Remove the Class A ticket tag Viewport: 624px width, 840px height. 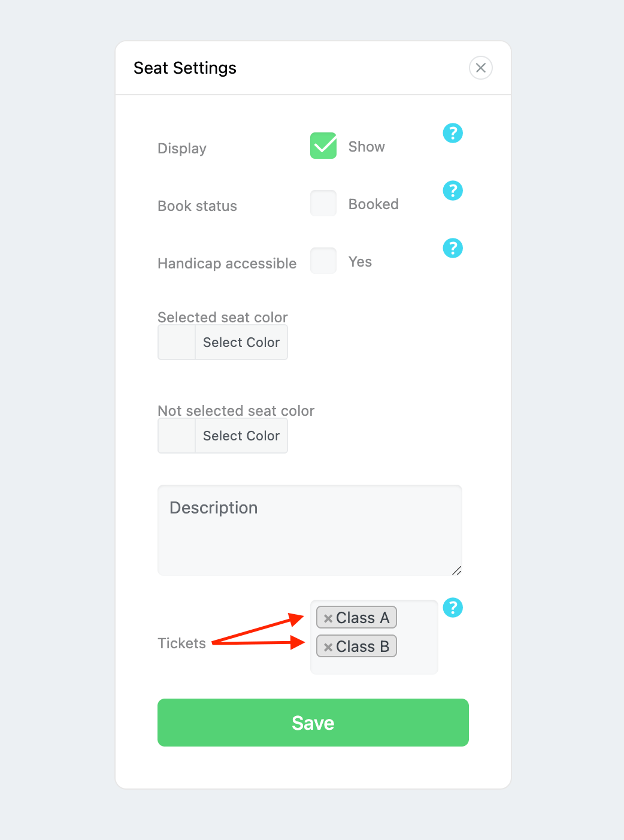click(x=328, y=618)
